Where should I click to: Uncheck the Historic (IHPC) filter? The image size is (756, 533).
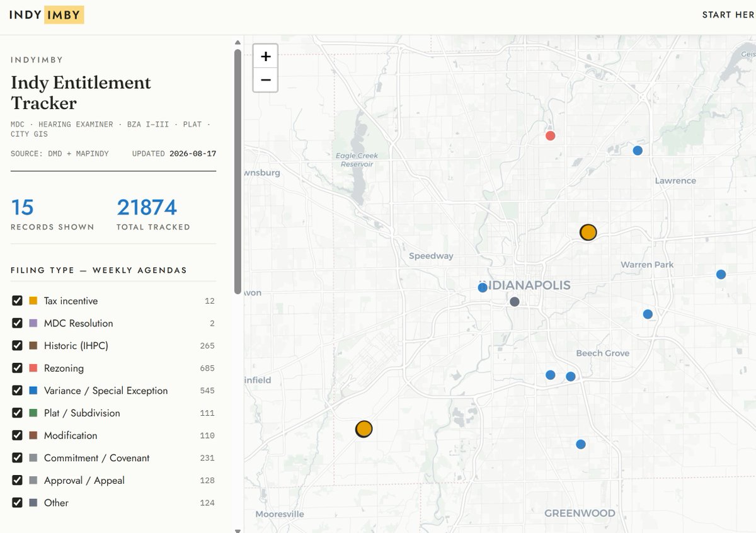pos(18,345)
